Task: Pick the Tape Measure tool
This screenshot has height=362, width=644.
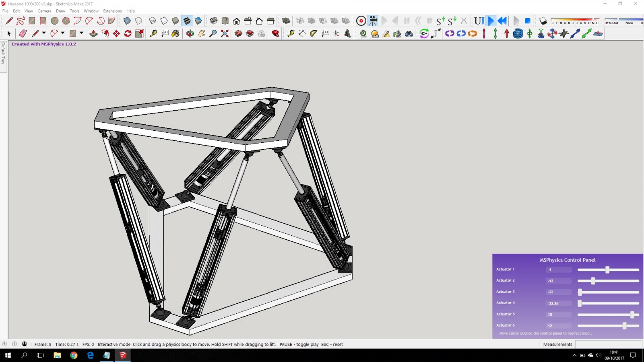Action: click(153, 34)
